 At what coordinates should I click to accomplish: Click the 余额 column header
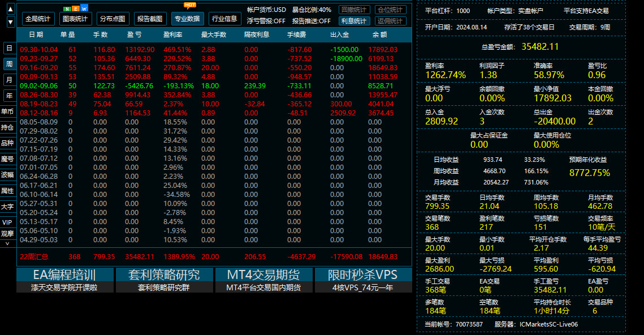tap(379, 35)
